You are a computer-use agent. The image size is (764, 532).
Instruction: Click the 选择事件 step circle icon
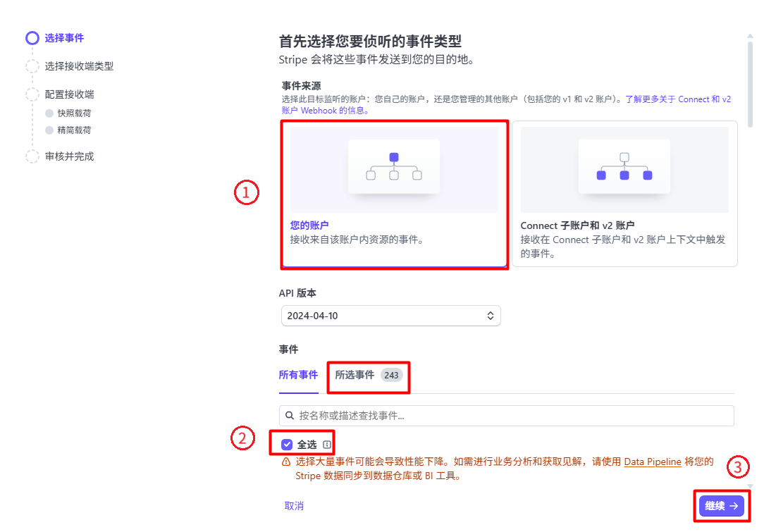(x=32, y=38)
